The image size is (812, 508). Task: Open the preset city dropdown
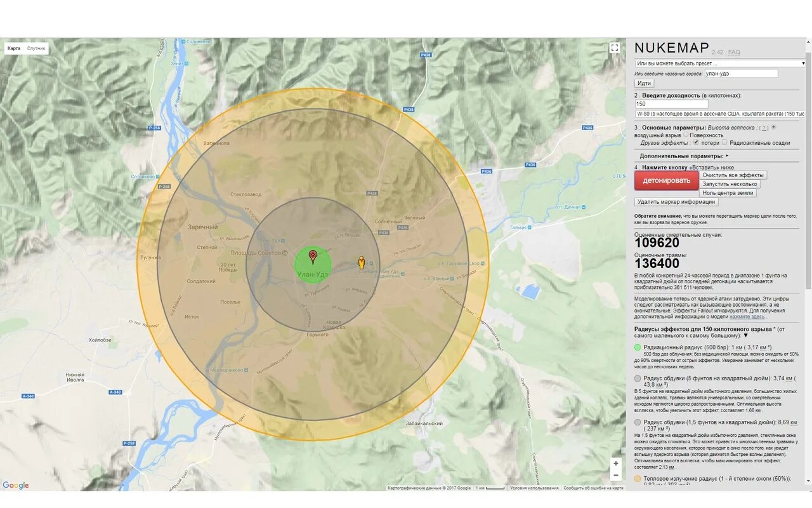point(720,63)
